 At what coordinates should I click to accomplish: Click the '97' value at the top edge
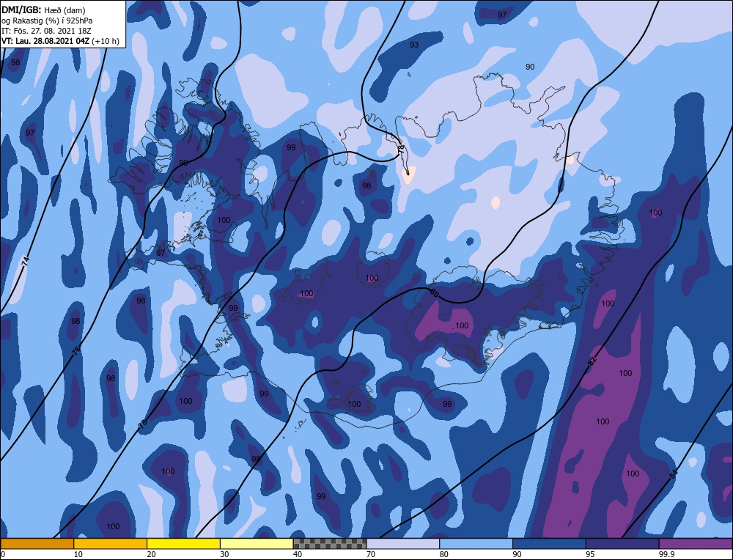(501, 15)
